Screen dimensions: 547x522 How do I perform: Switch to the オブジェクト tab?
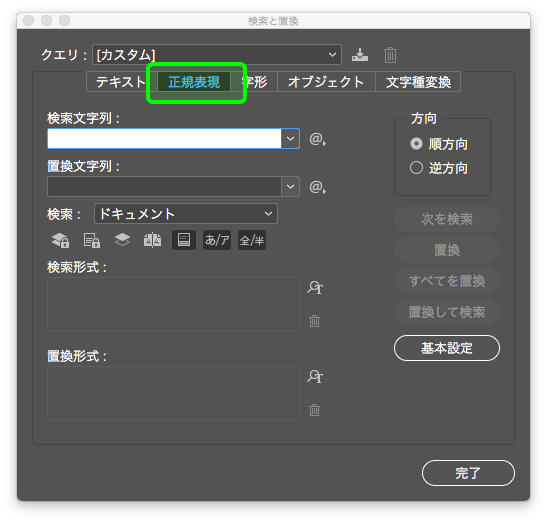click(x=326, y=82)
